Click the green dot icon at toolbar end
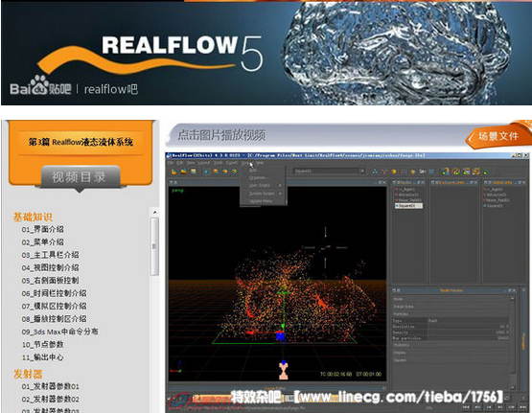The image size is (532, 413). point(486,172)
